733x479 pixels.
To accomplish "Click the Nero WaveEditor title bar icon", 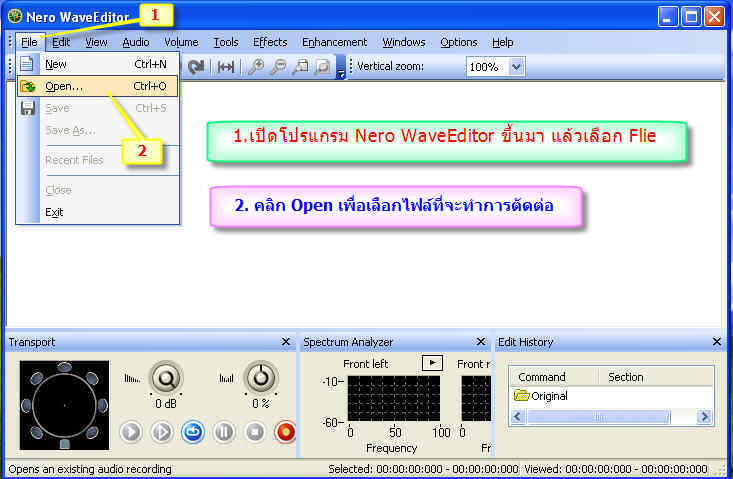I will tap(15, 16).
